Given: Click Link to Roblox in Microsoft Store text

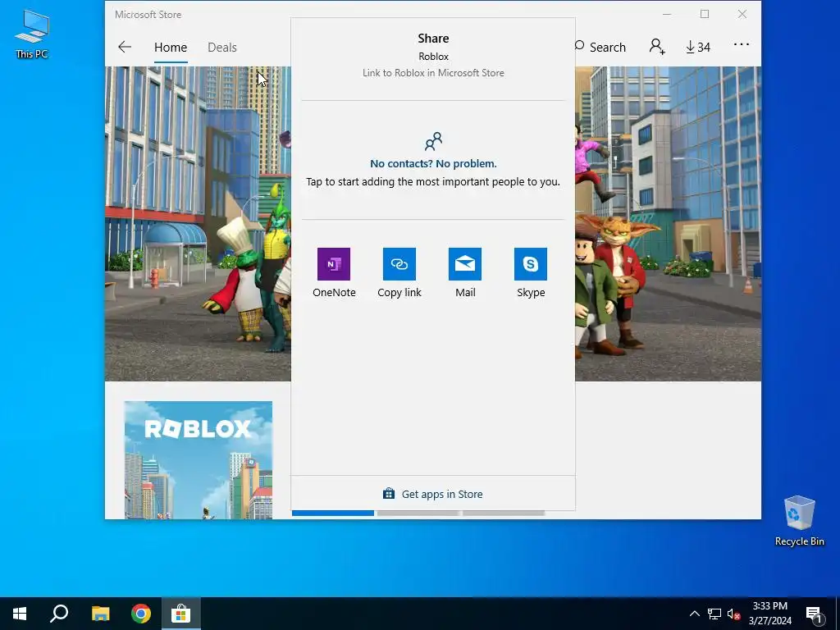Looking at the screenshot, I should 433,73.
